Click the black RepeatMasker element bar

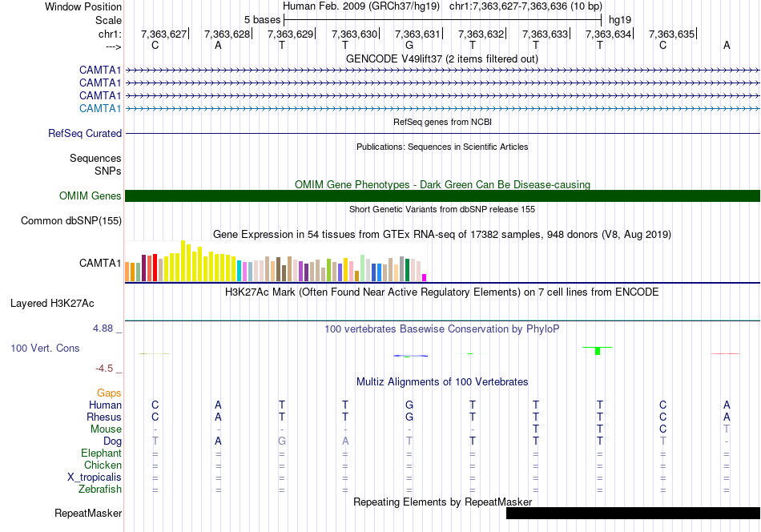point(633,513)
